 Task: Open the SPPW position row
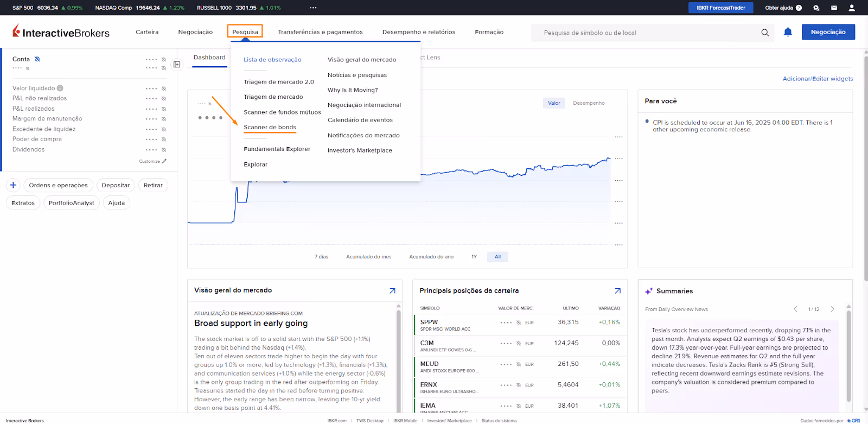(x=520, y=325)
